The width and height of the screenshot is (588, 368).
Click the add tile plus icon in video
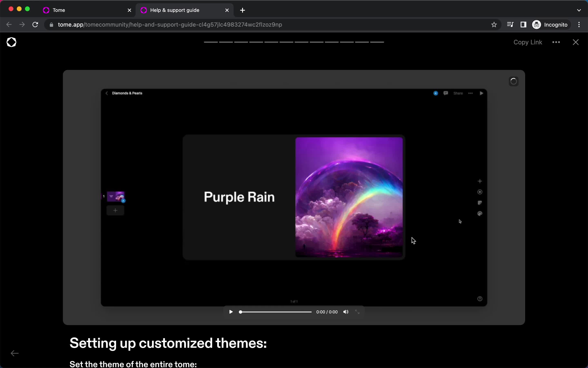pos(480,181)
